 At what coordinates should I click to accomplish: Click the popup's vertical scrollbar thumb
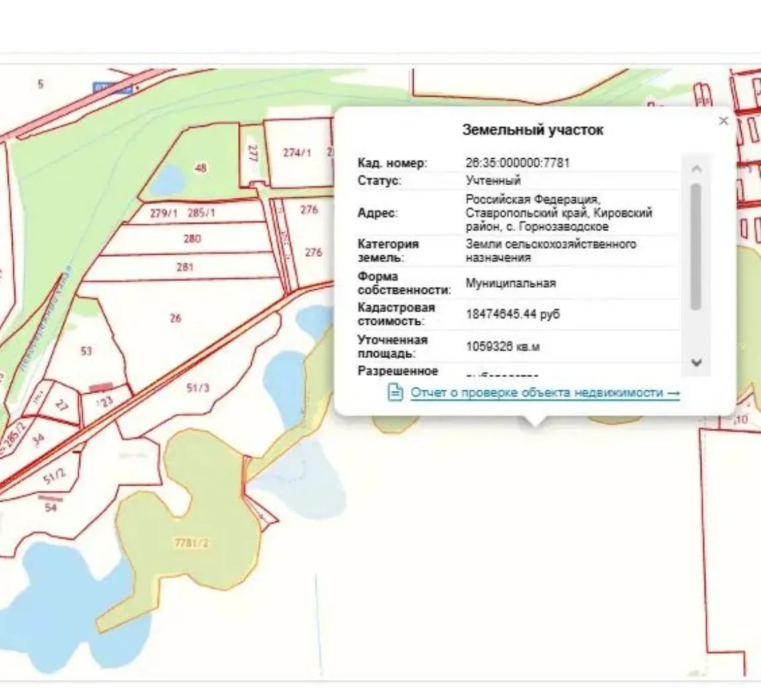point(696,246)
